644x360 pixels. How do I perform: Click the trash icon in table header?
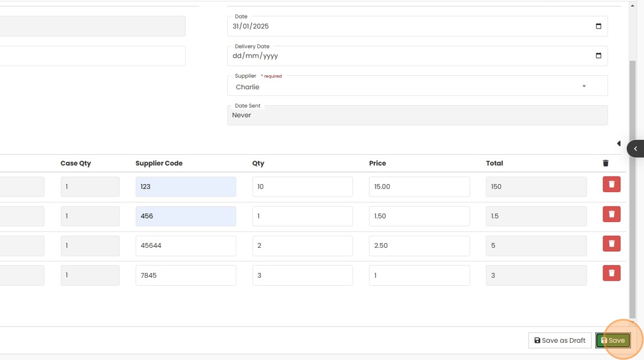605,163
